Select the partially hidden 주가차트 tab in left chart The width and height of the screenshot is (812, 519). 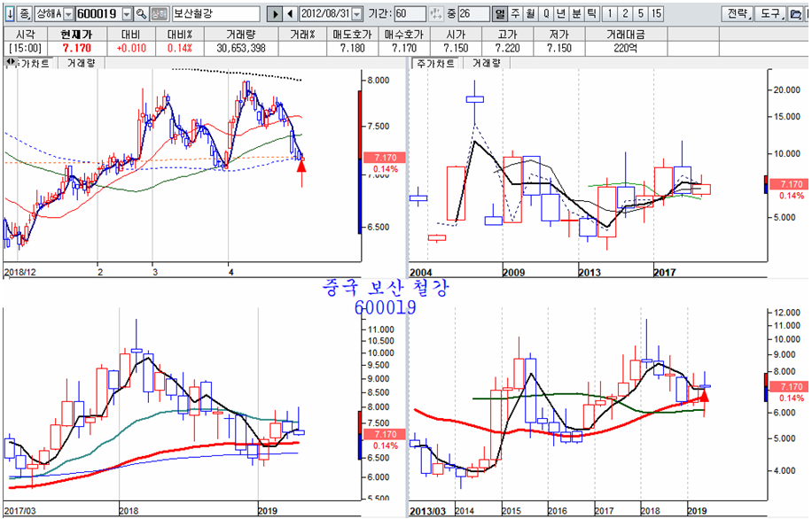(x=34, y=63)
